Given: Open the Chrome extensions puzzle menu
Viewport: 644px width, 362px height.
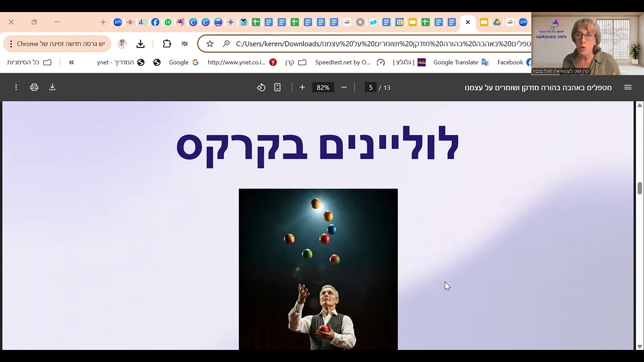Looking at the screenshot, I should 167,44.
